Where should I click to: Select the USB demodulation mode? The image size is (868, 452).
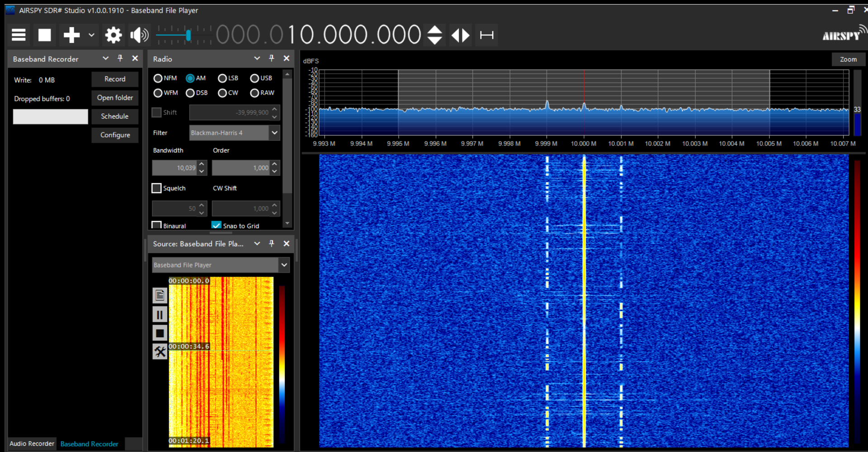pos(255,78)
